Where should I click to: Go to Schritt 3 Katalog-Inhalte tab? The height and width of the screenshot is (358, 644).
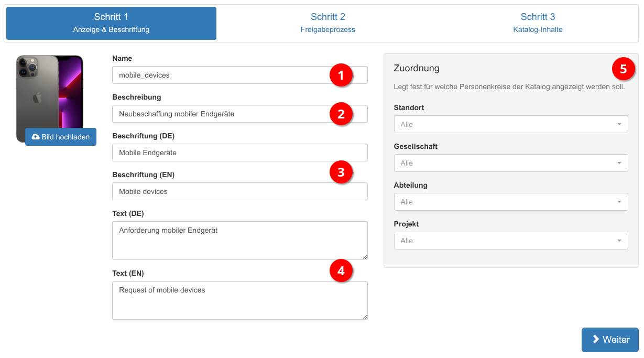pos(538,23)
